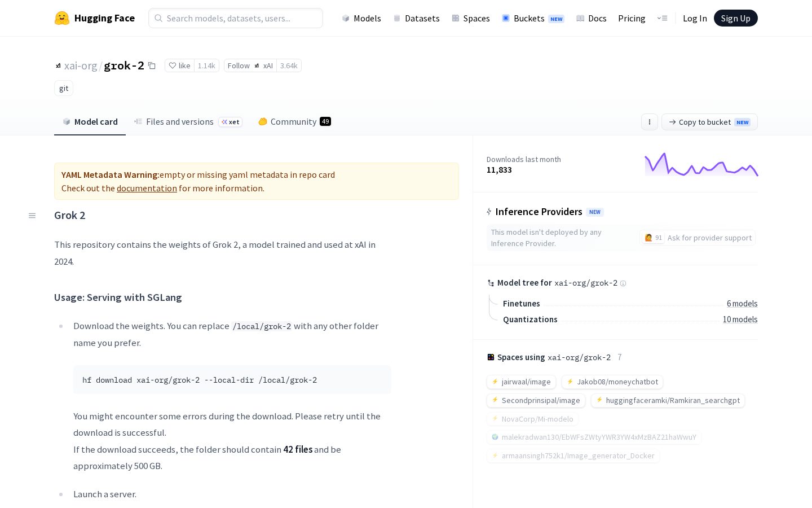Switch to the Community tab
The height and width of the screenshot is (508, 812).
pos(294,121)
